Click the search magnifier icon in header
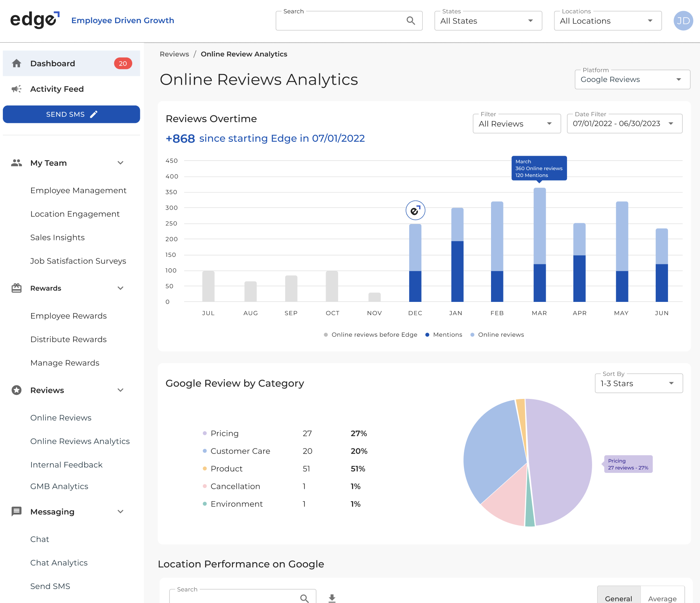700x603 pixels. tap(411, 21)
